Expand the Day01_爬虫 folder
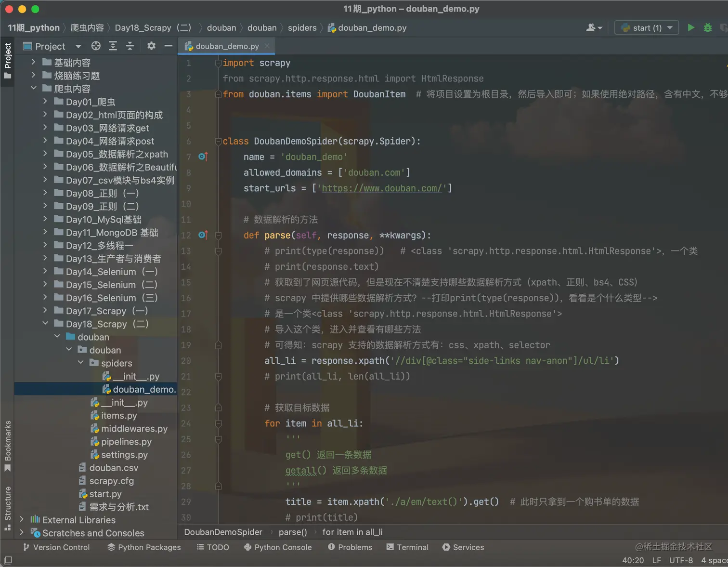This screenshot has width=728, height=567. [x=45, y=101]
